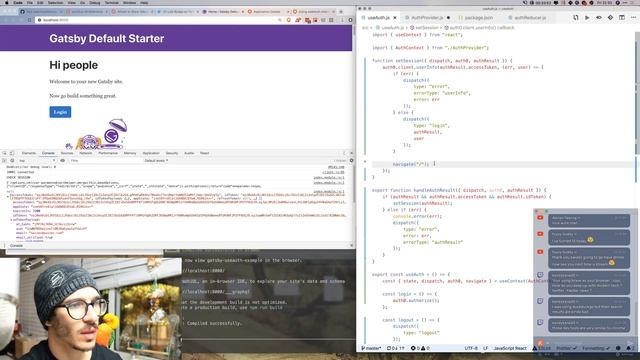Click the UTF-8 encoding in status bar
The height and width of the screenshot is (360, 640).
tap(471, 348)
